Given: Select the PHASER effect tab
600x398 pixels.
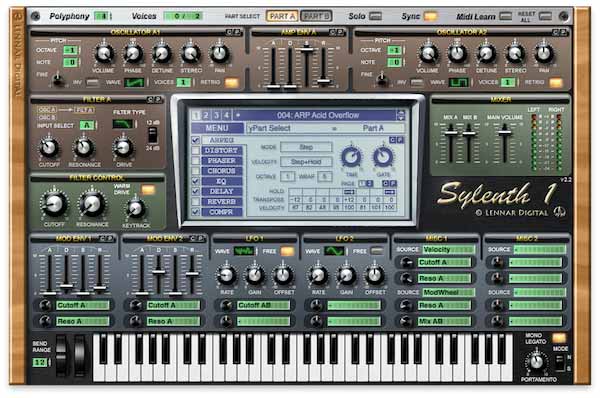Looking at the screenshot, I should point(222,160).
